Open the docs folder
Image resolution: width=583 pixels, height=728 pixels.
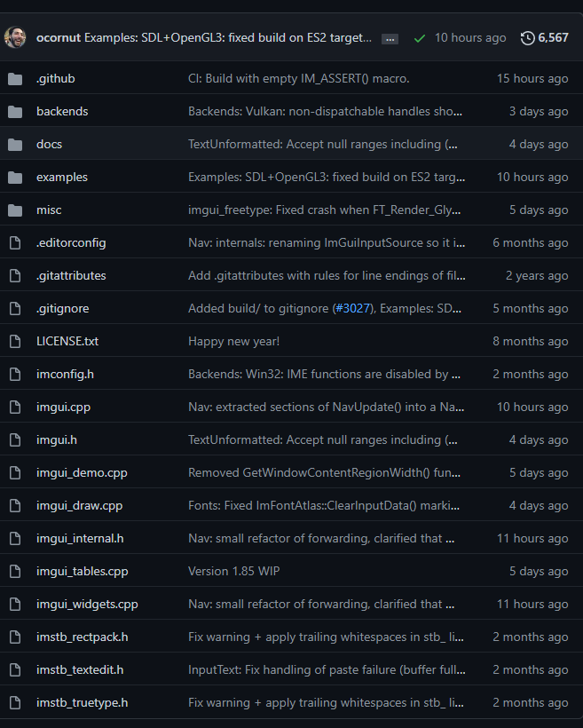click(49, 145)
